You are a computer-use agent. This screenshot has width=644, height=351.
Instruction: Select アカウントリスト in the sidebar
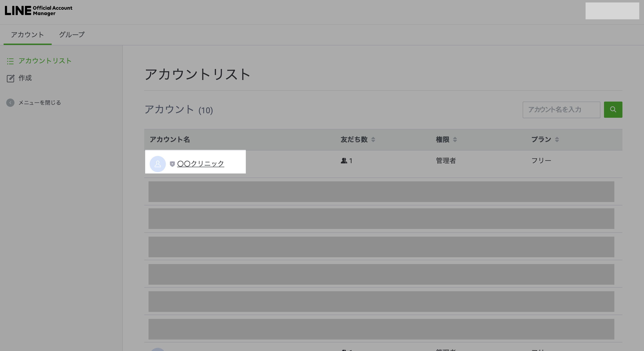(x=45, y=61)
